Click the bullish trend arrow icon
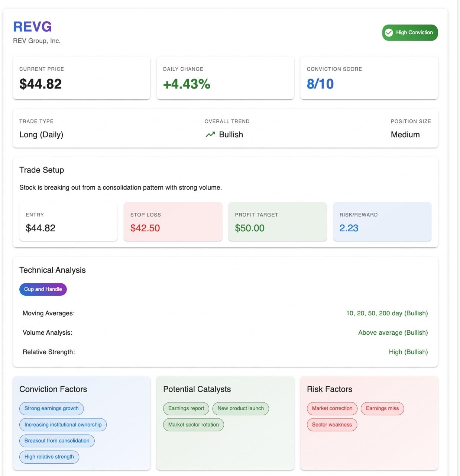The image size is (460, 476). pyautogui.click(x=210, y=135)
